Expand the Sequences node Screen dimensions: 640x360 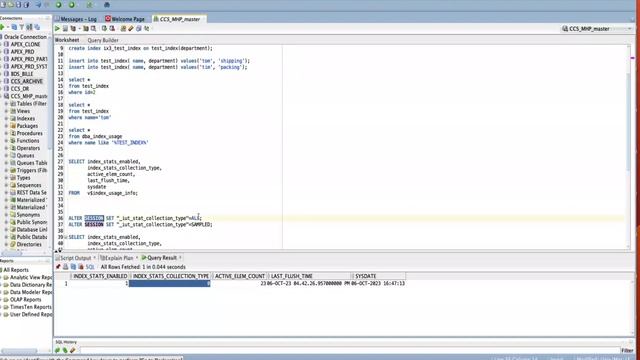(6, 185)
